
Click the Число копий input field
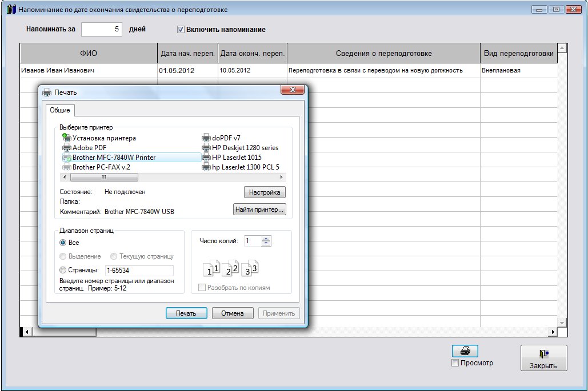(253, 241)
